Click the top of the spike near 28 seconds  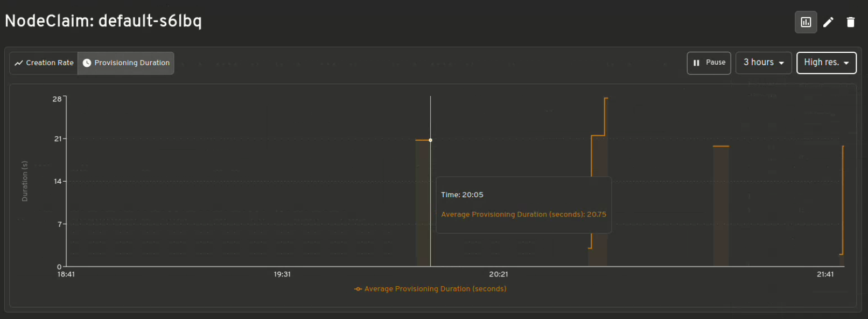[x=606, y=99]
